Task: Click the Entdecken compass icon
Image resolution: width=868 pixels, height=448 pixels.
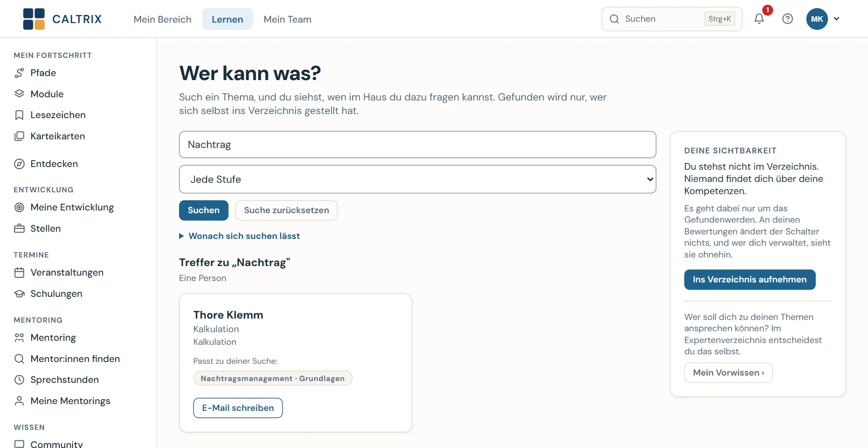Action: pos(19,164)
